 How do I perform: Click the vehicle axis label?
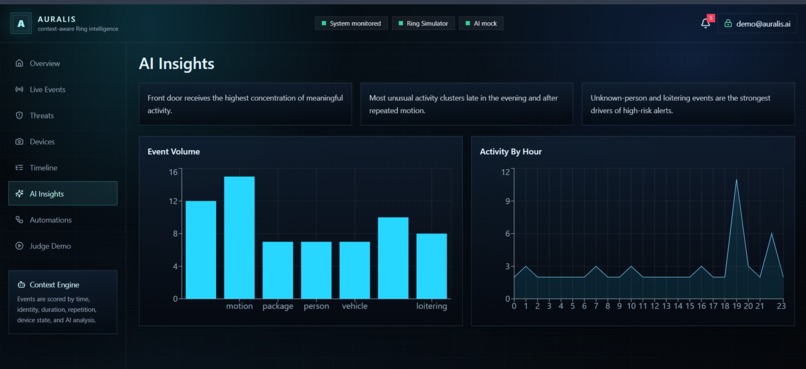point(355,306)
